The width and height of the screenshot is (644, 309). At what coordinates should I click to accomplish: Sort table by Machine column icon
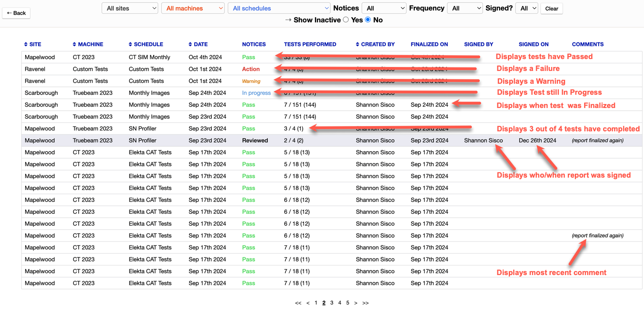pyautogui.click(x=74, y=45)
